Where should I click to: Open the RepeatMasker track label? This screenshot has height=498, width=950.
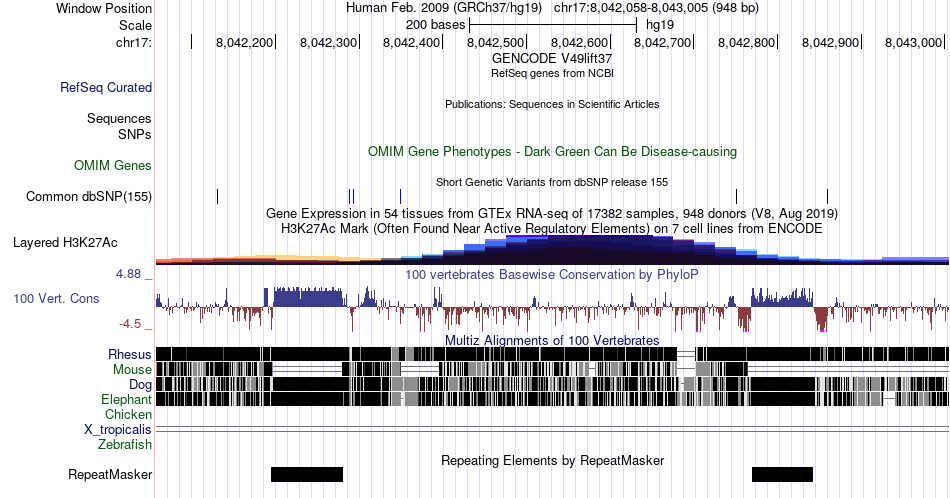110,474
